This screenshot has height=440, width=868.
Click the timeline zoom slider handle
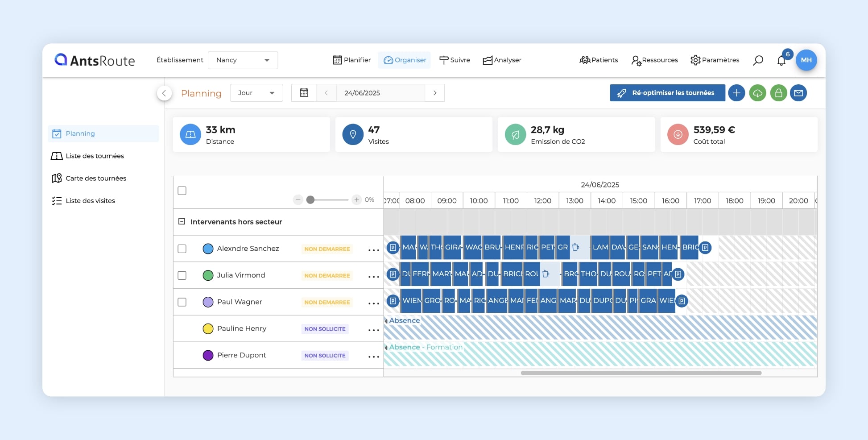click(x=310, y=200)
